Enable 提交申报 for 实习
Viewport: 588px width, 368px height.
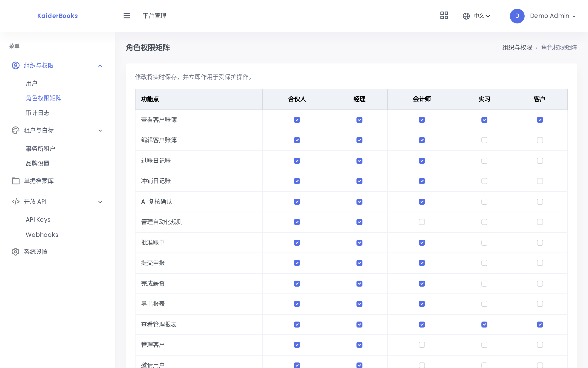[x=484, y=263]
